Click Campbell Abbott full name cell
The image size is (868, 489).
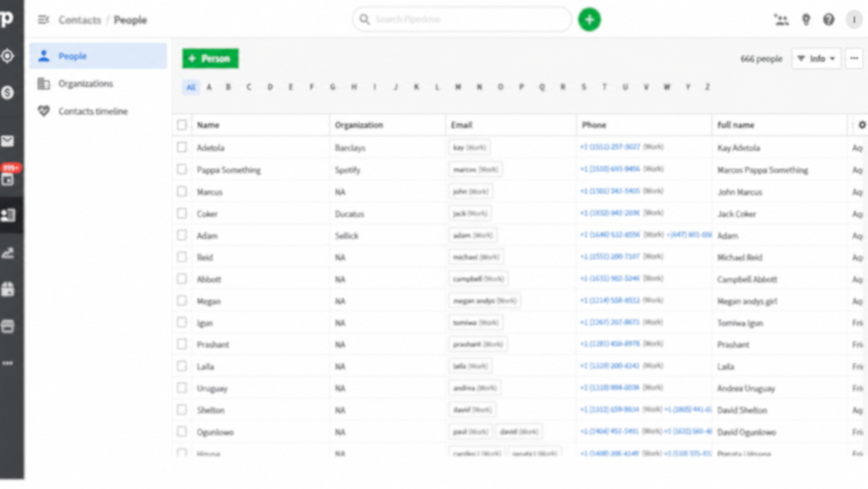747,279
